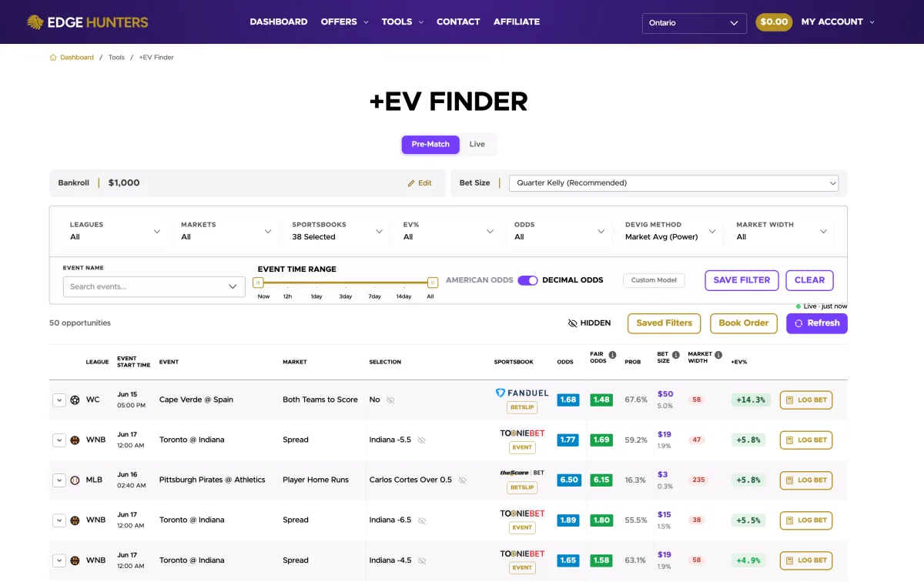Switch to Pre-Match mode
The image size is (924, 582).
tap(430, 144)
